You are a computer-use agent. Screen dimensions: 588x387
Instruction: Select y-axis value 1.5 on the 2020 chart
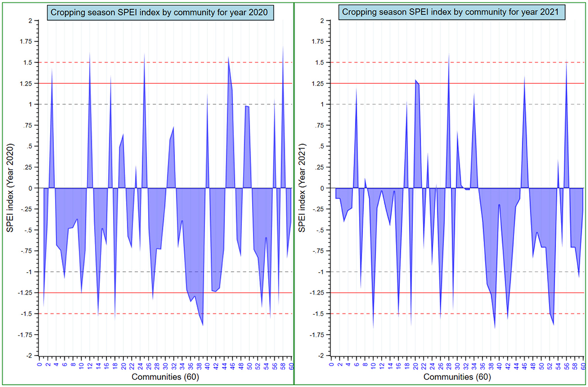(x=28, y=63)
